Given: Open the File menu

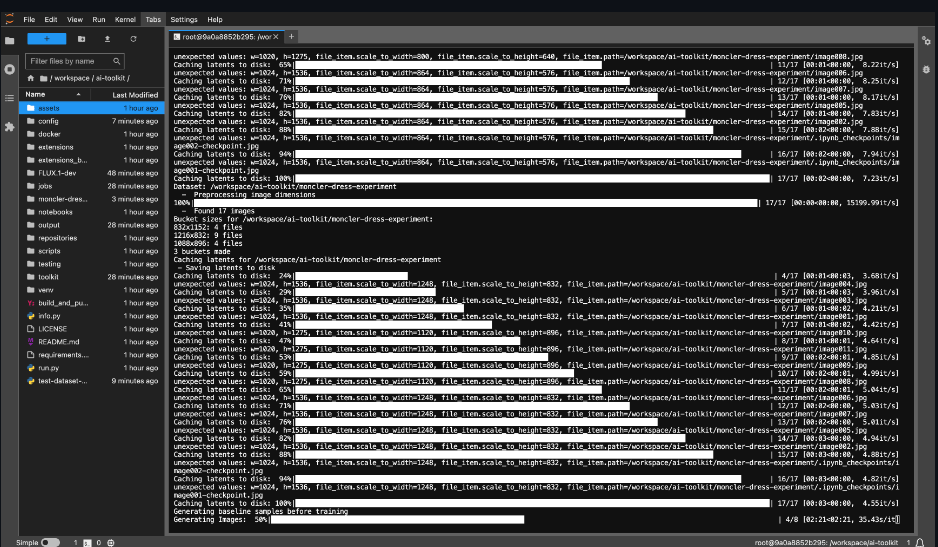Looking at the screenshot, I should pyautogui.click(x=29, y=19).
